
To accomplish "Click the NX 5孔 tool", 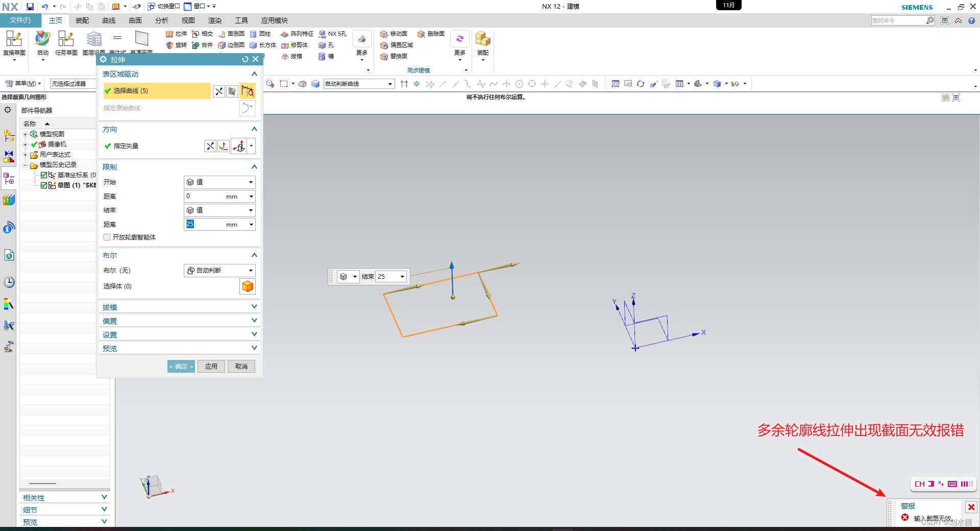I will coord(332,34).
